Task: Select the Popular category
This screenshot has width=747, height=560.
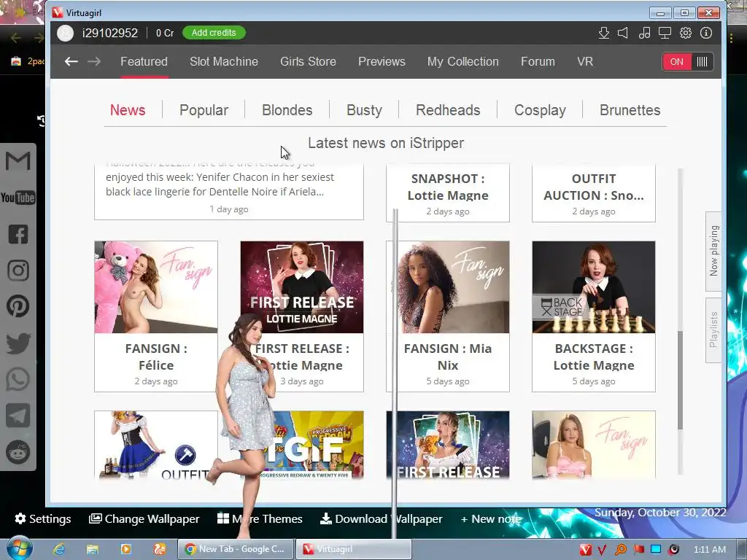Action: click(204, 110)
